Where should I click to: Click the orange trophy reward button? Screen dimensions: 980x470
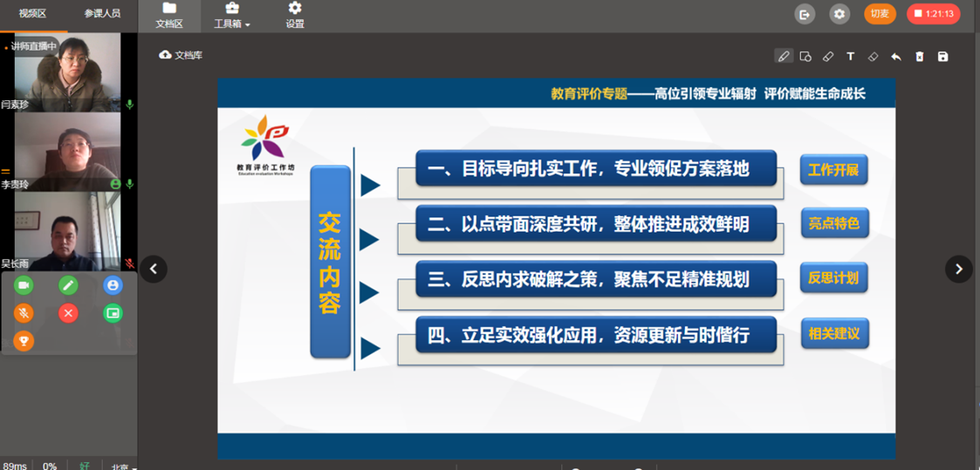pyautogui.click(x=24, y=341)
